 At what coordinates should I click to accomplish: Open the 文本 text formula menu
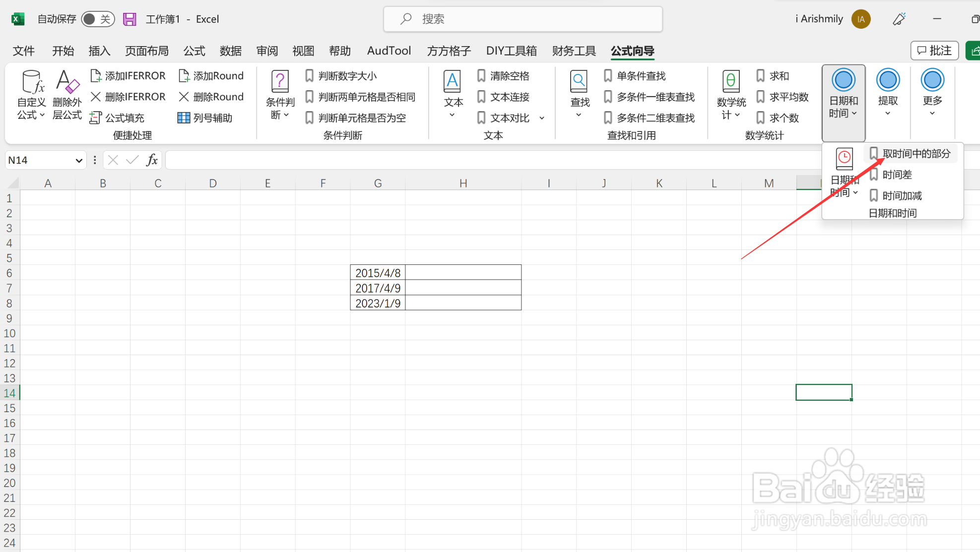453,95
